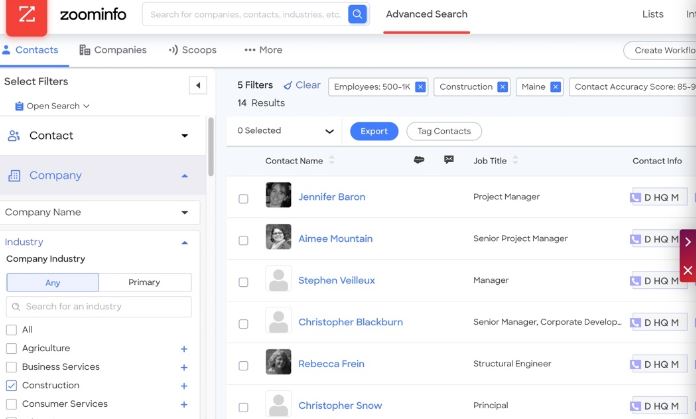Viewport: 696px width, 419px height.
Task: Switch to the Contacts tab
Action: click(31, 50)
